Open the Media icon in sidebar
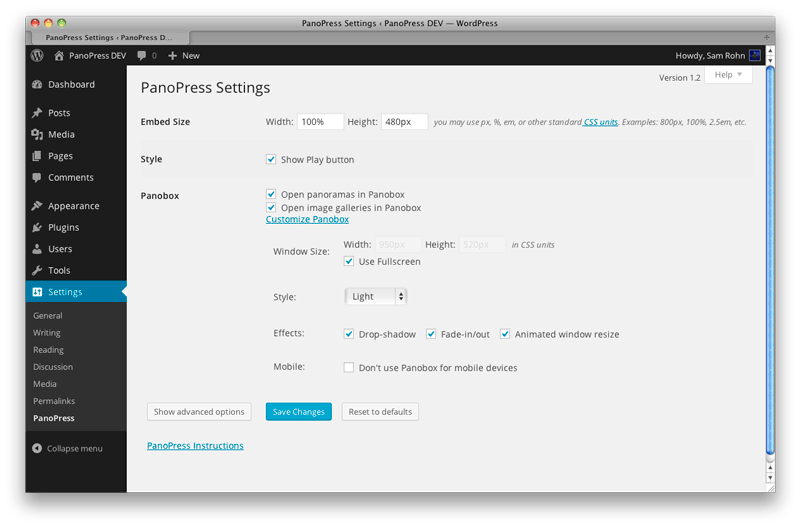Screen dimensions: 800x527 click(37, 135)
